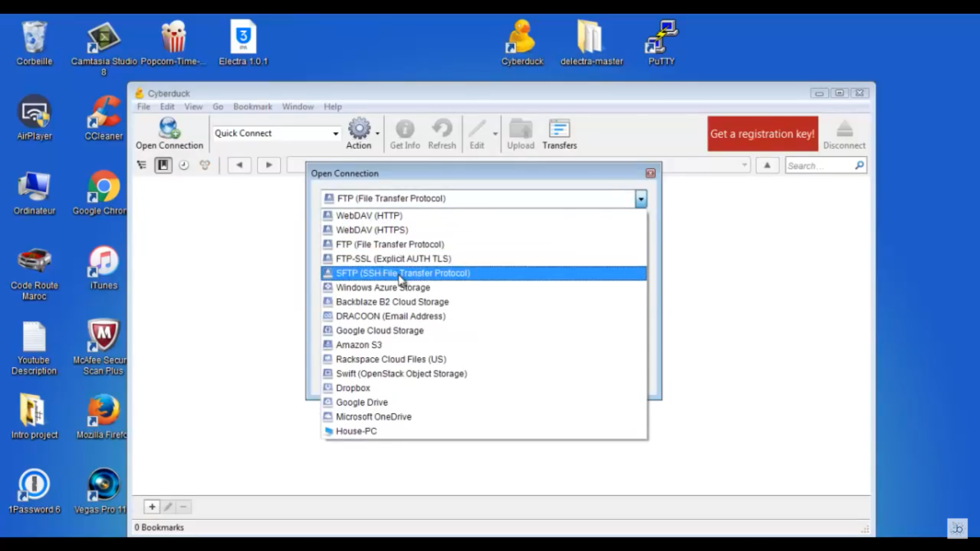Click the Disconnect eject icon
Image resolution: width=980 pixels, height=551 pixels.
coord(844,132)
